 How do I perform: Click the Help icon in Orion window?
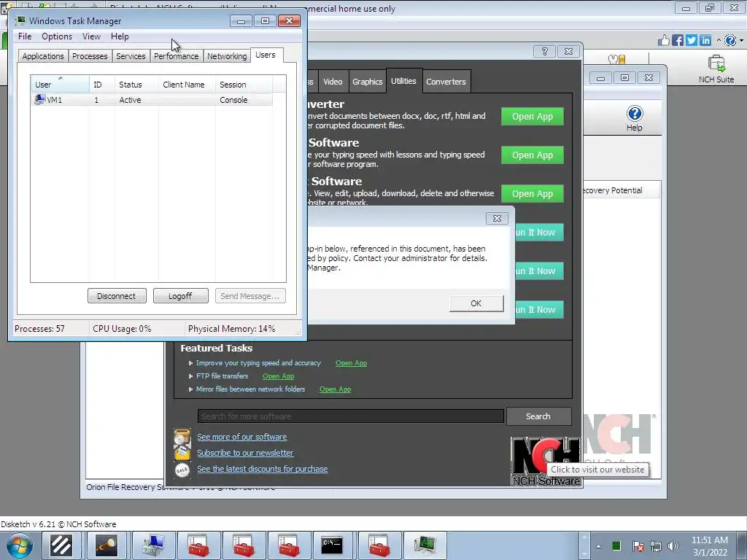pos(635,118)
